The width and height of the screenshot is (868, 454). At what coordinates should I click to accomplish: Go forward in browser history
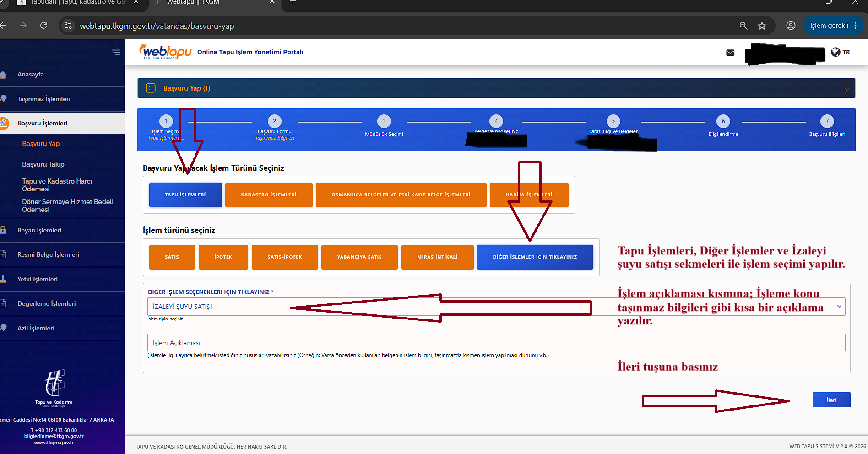tap(23, 26)
